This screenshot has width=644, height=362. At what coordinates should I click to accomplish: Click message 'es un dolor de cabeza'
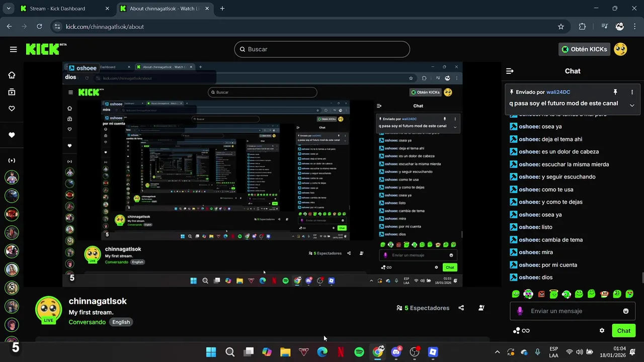tap(570, 152)
